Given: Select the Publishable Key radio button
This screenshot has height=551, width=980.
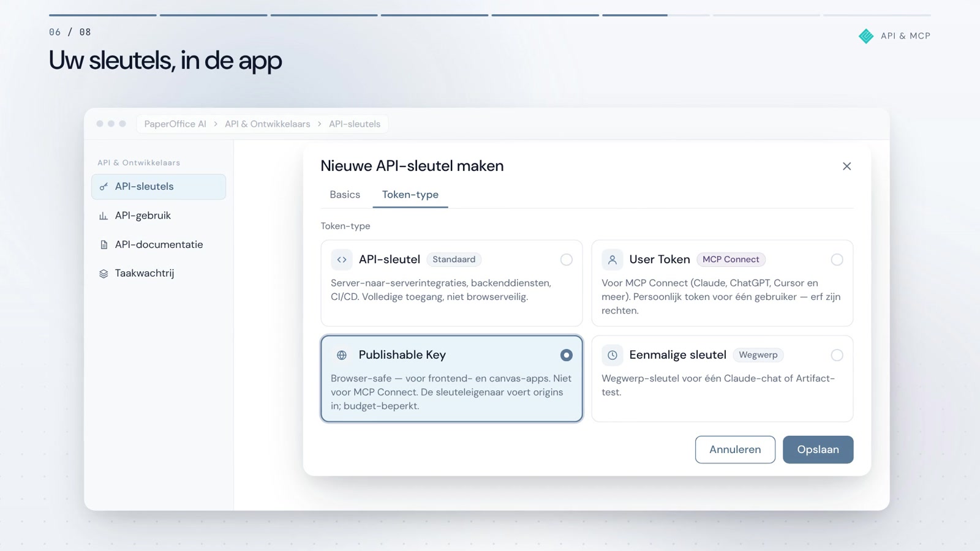Looking at the screenshot, I should tap(566, 355).
